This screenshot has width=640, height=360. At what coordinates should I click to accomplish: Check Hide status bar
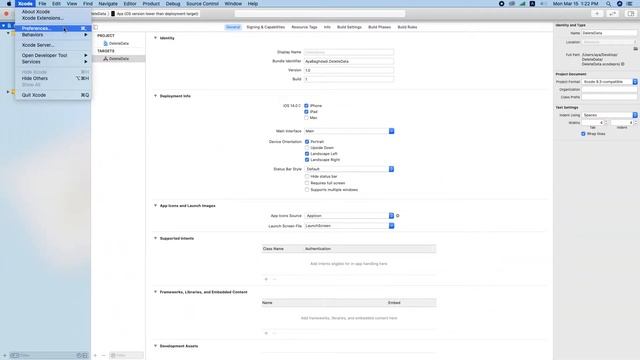tap(307, 176)
